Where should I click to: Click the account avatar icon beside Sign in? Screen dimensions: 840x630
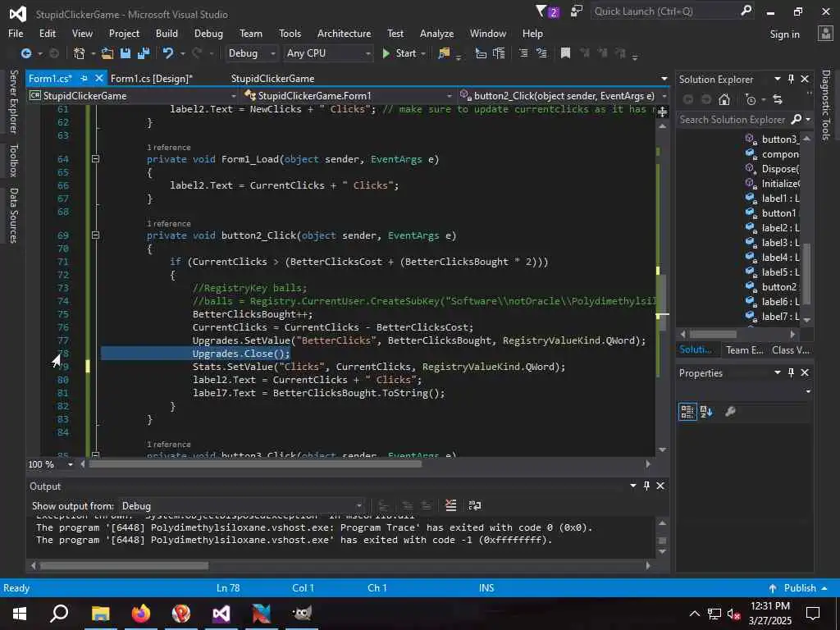[x=825, y=34]
